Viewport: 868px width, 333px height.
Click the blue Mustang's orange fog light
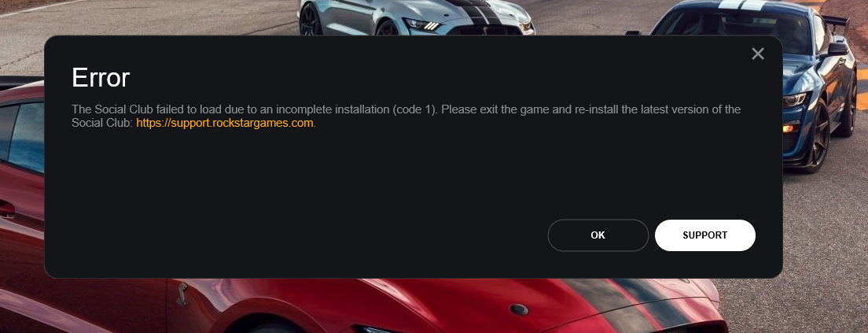789,128
